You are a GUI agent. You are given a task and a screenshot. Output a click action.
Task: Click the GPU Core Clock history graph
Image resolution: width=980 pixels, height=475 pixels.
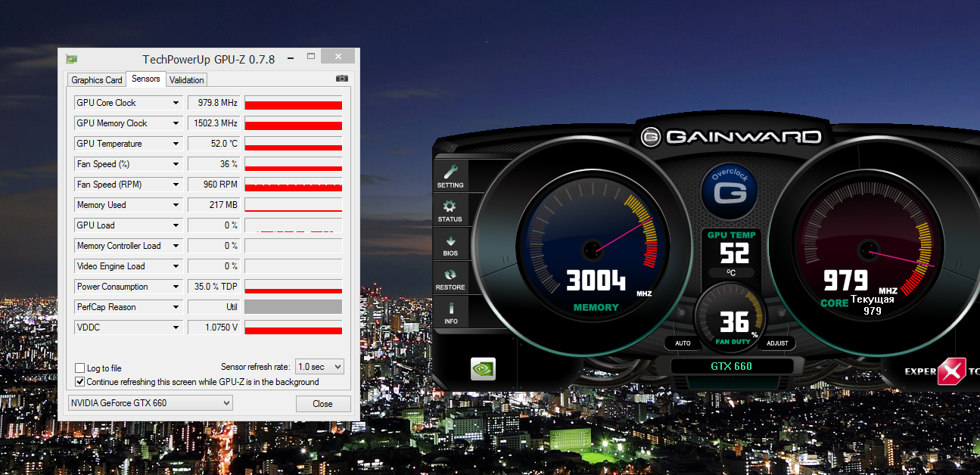coord(294,103)
